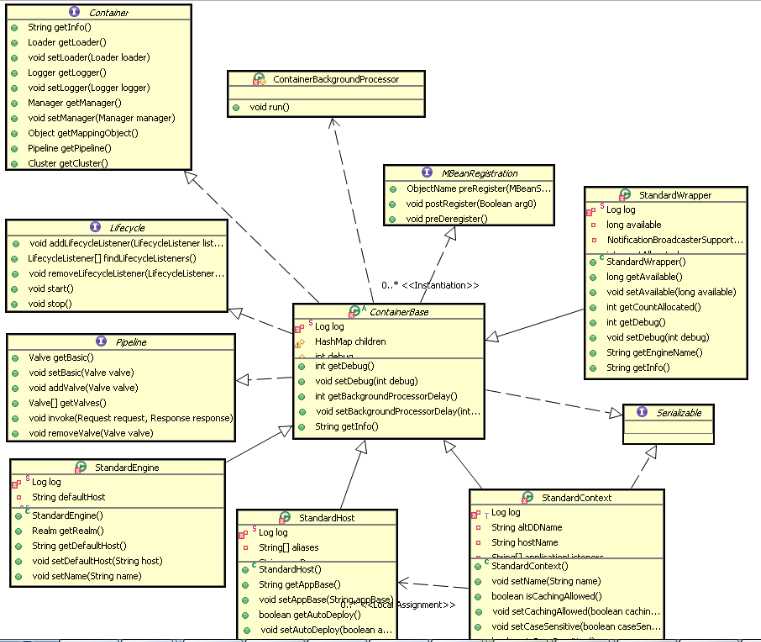The width and height of the screenshot is (761, 642).
Task: Select the Serializable title
Action: [679, 412]
